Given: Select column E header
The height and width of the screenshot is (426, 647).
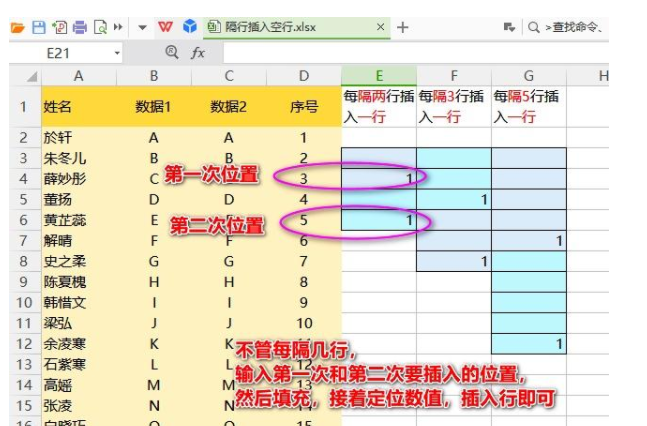Looking at the screenshot, I should click(x=379, y=76).
